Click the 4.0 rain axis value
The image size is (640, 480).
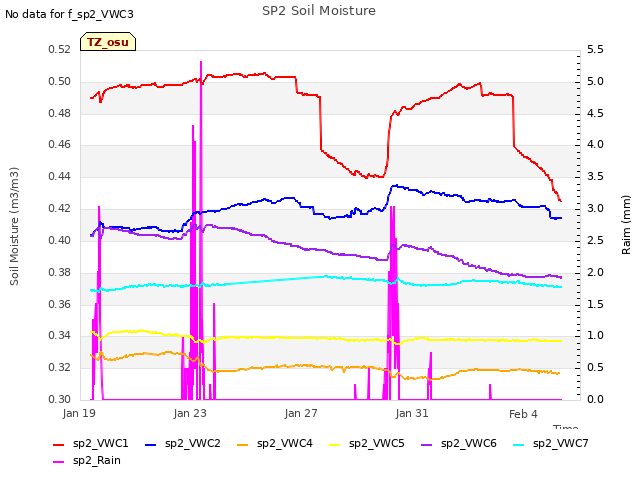tap(595, 144)
